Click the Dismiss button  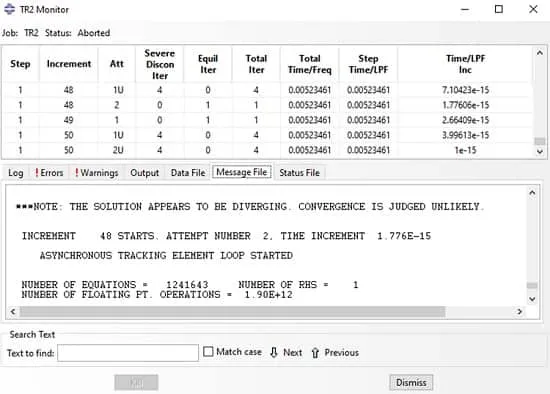click(x=411, y=382)
